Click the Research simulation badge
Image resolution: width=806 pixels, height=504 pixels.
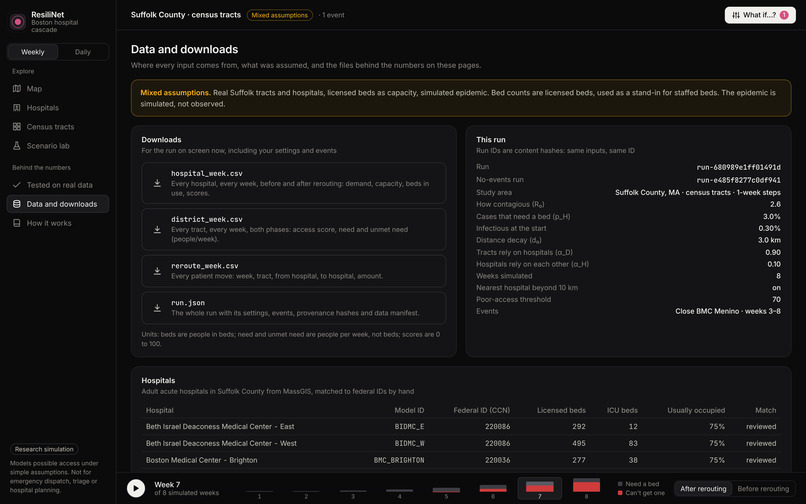click(44, 449)
